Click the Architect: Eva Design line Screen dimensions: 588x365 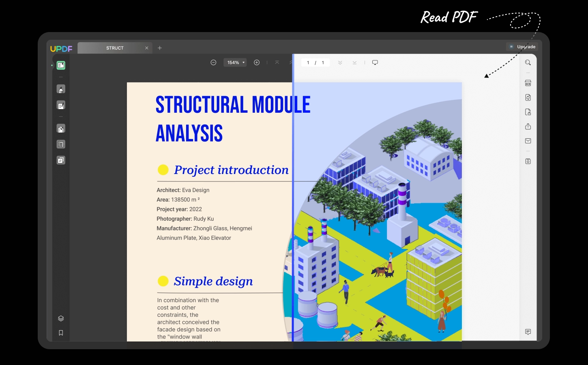183,190
